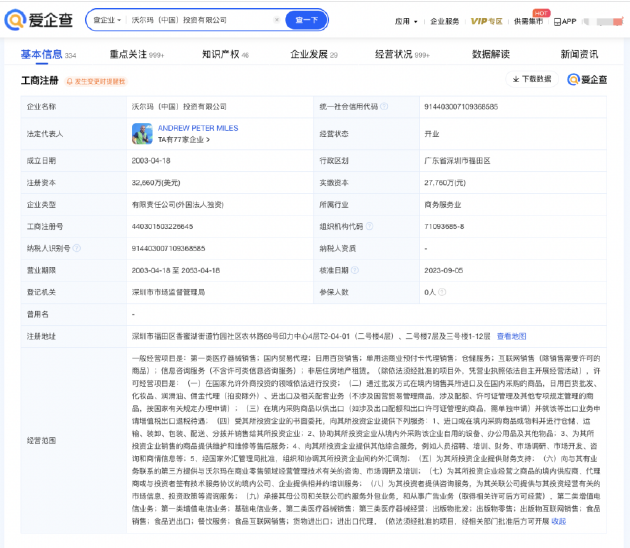Click the blurred user account area in header

pos(603,21)
